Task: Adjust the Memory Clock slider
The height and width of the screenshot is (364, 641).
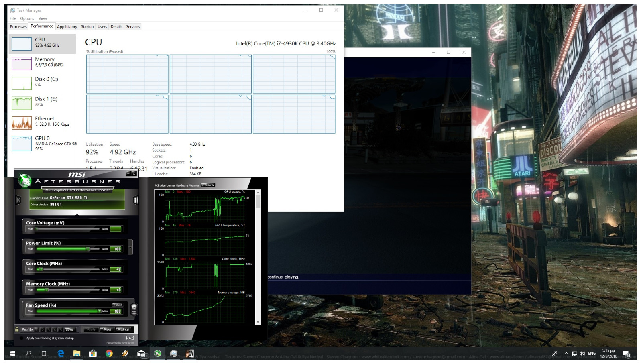Action: (x=67, y=289)
